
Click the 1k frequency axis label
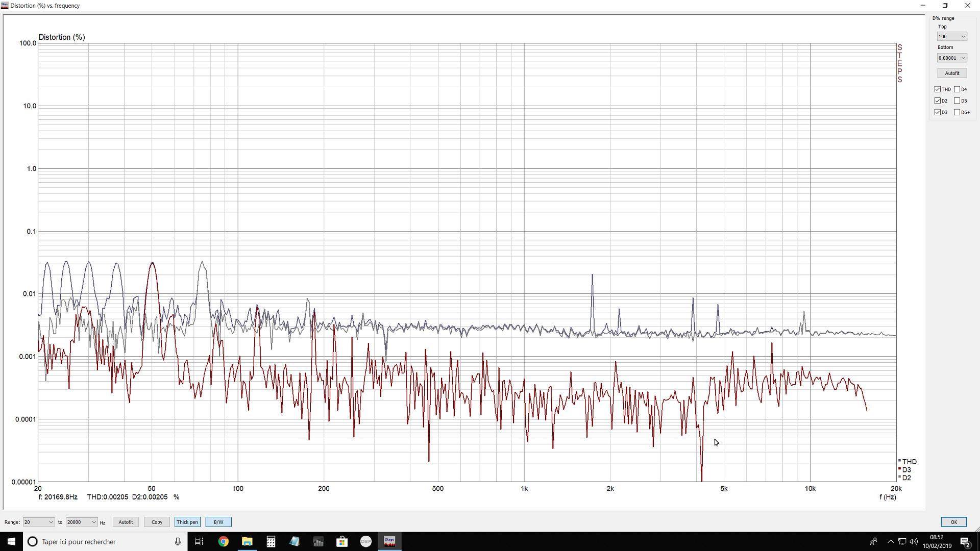(x=524, y=489)
